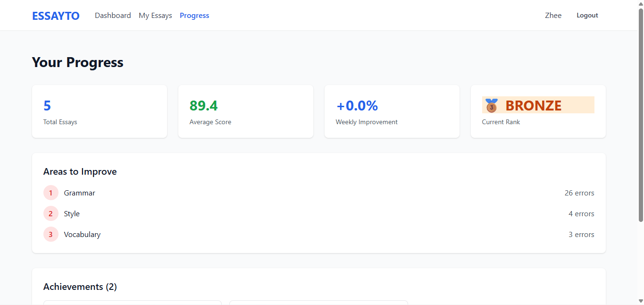
Task: Click the number 2 badge beside Style
Action: [x=51, y=213]
